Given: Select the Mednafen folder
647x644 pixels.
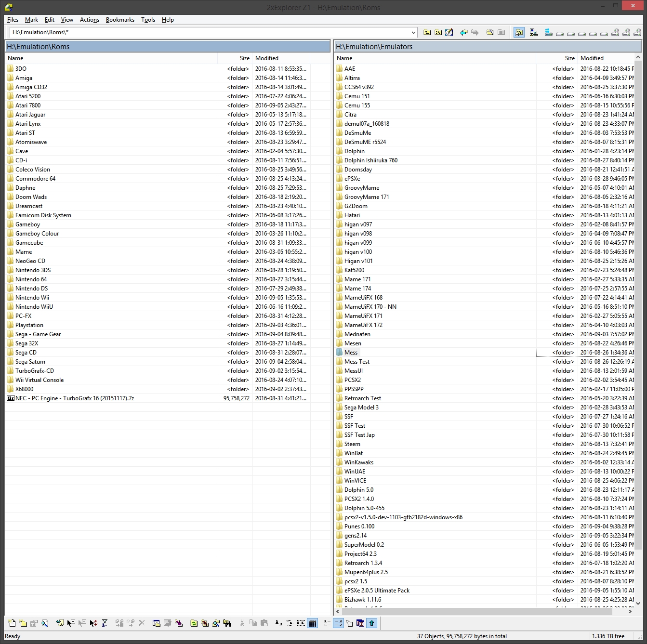Looking at the screenshot, I should tap(357, 334).
